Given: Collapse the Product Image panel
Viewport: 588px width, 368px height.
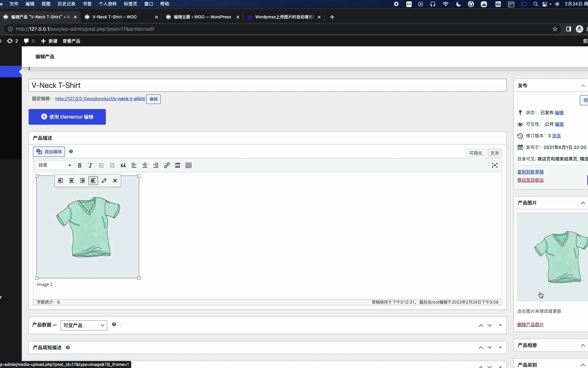Looking at the screenshot, I should coord(583,203).
